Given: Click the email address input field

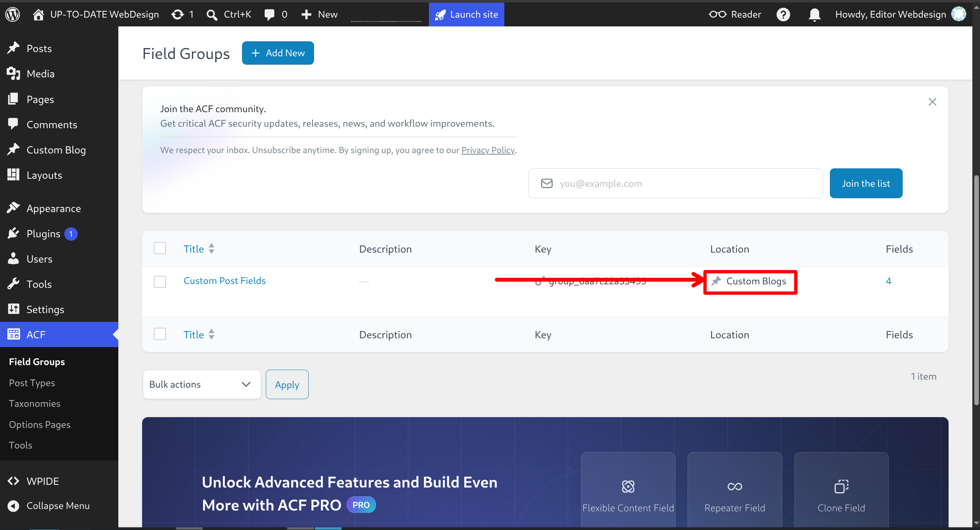Looking at the screenshot, I should tap(676, 183).
